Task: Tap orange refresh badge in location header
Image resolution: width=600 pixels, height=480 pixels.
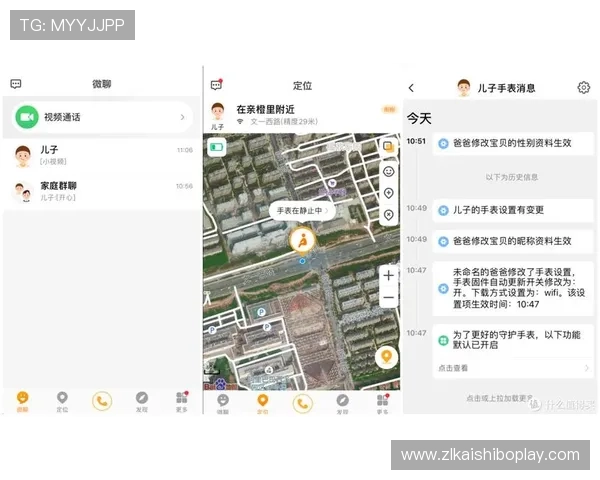Action: pyautogui.click(x=389, y=109)
